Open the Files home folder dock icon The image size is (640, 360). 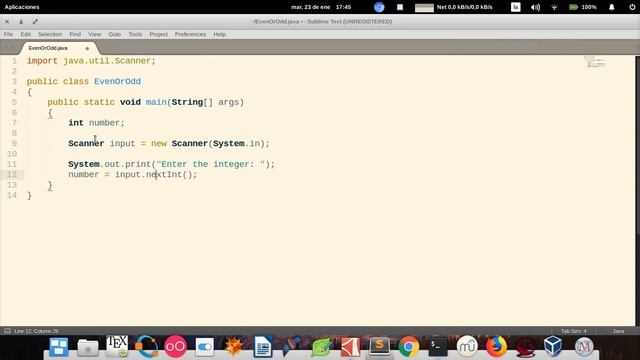coord(88,347)
